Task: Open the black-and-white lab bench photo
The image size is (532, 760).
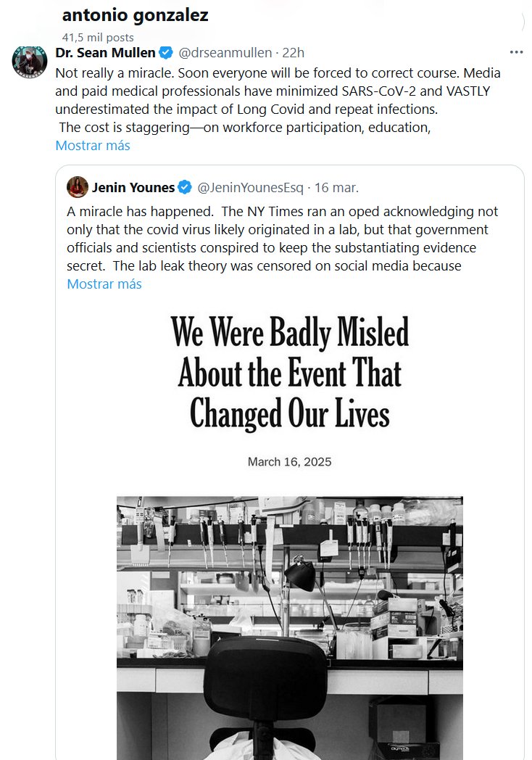Action: 289,624
